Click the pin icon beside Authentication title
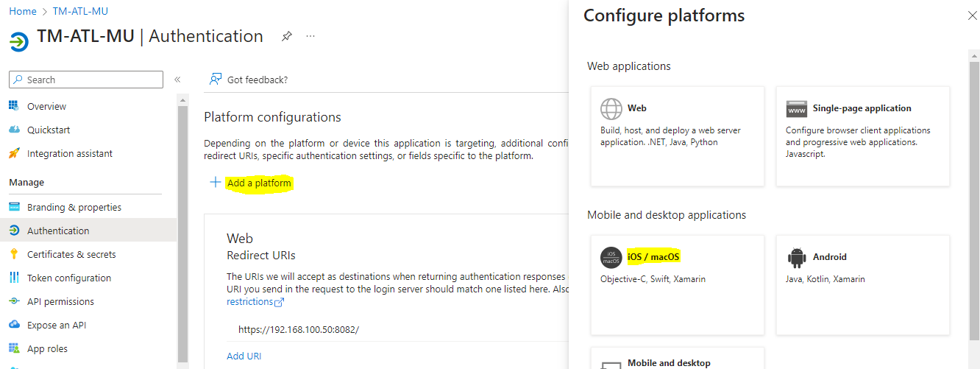Screen dimensions: 980x369 point(287,36)
